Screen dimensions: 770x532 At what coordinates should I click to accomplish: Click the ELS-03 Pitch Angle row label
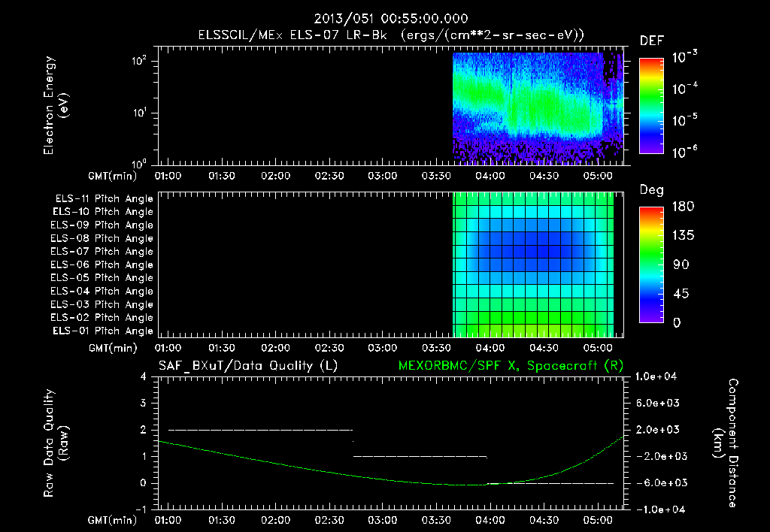102,304
